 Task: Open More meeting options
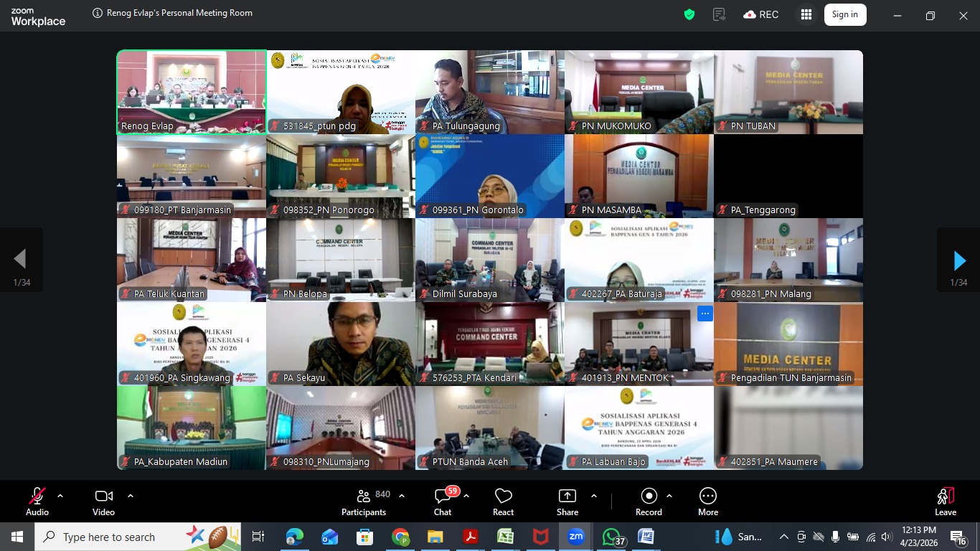707,500
